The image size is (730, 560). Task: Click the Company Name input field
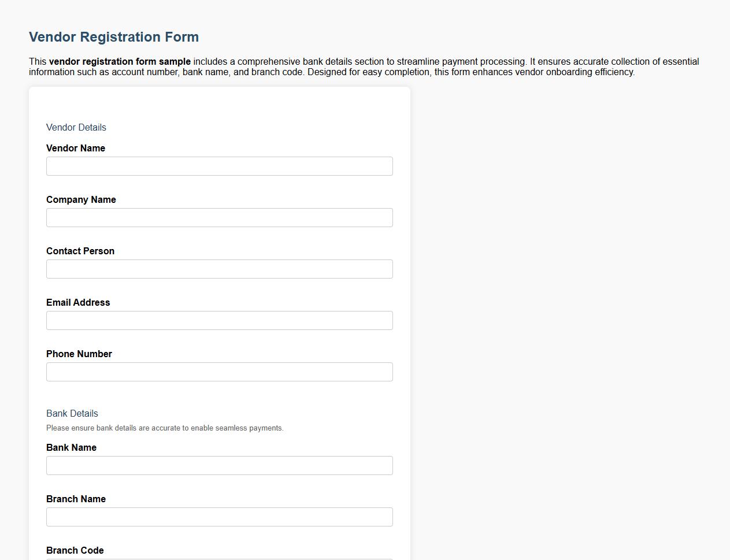219,217
